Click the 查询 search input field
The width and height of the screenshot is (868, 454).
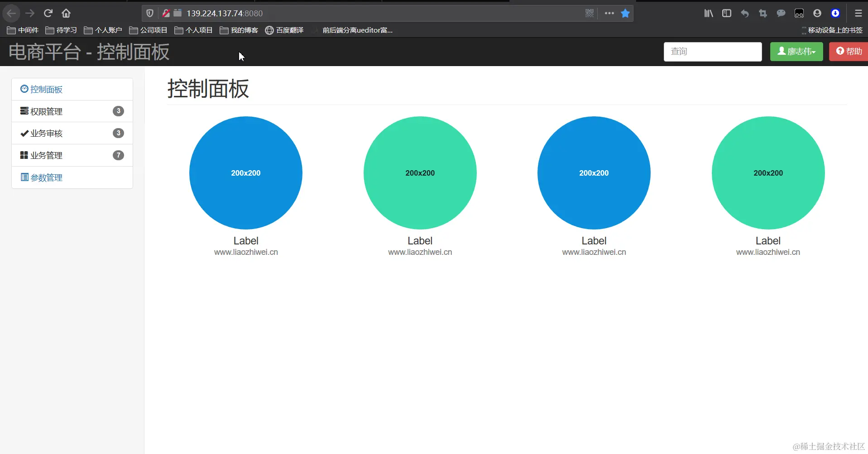713,52
